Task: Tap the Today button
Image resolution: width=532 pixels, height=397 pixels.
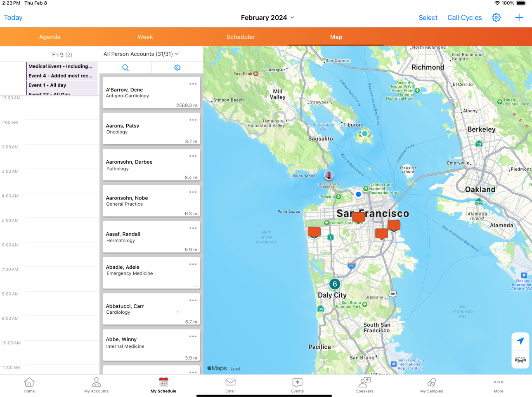Action: pos(13,17)
